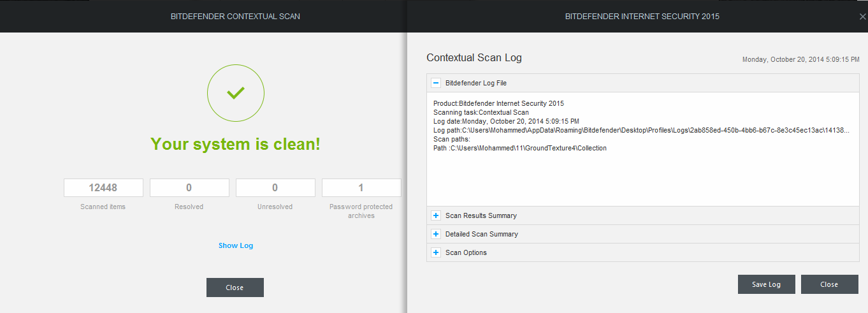Click the Scanned items caption

pos(103,207)
